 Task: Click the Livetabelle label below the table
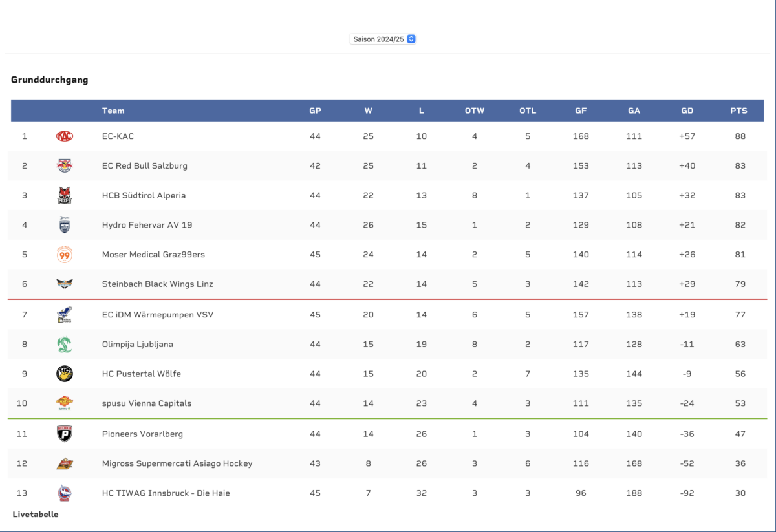pos(36,515)
